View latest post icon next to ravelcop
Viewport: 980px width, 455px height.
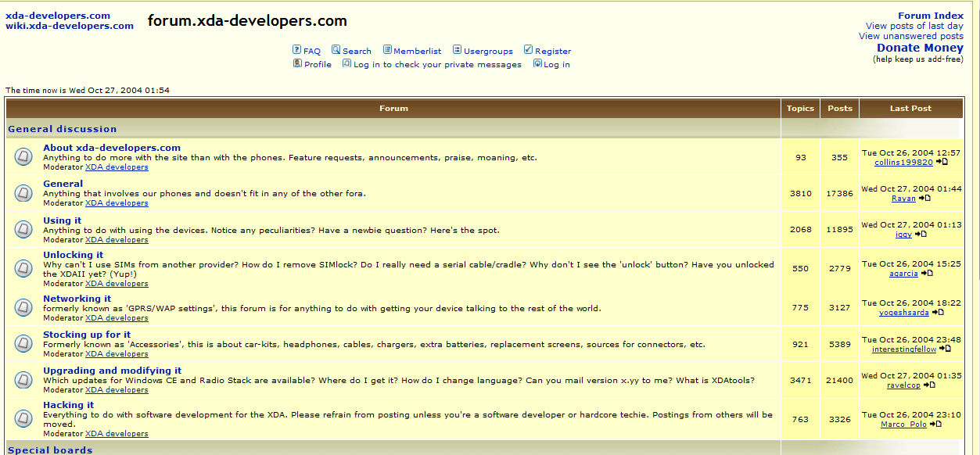coord(929,385)
